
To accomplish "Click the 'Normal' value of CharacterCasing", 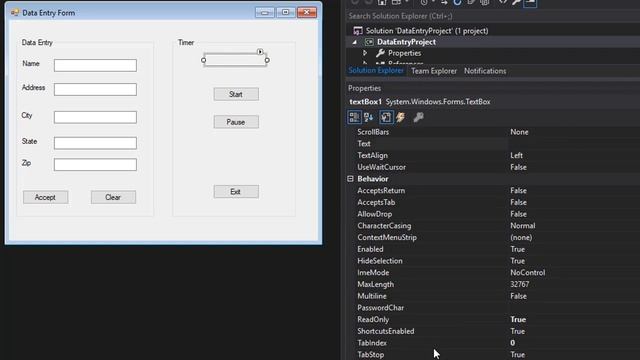I will coord(522,226).
